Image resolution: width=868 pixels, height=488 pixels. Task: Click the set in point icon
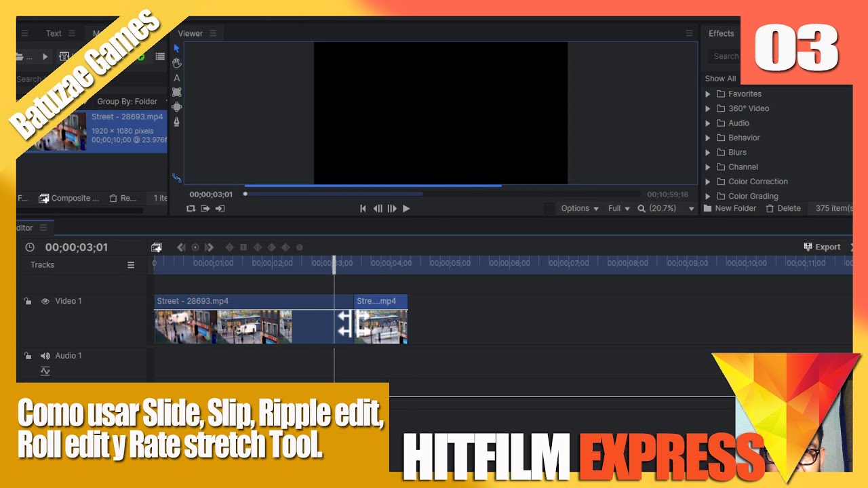point(205,209)
